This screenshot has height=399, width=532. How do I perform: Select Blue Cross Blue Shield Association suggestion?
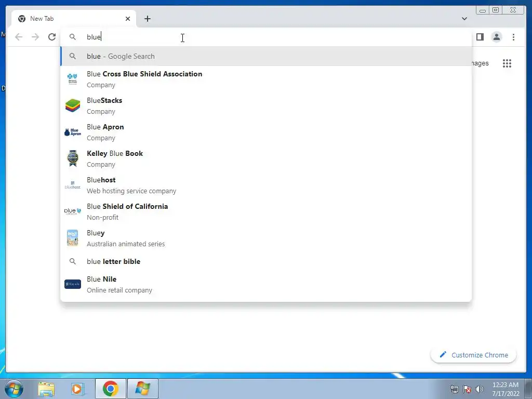266,79
